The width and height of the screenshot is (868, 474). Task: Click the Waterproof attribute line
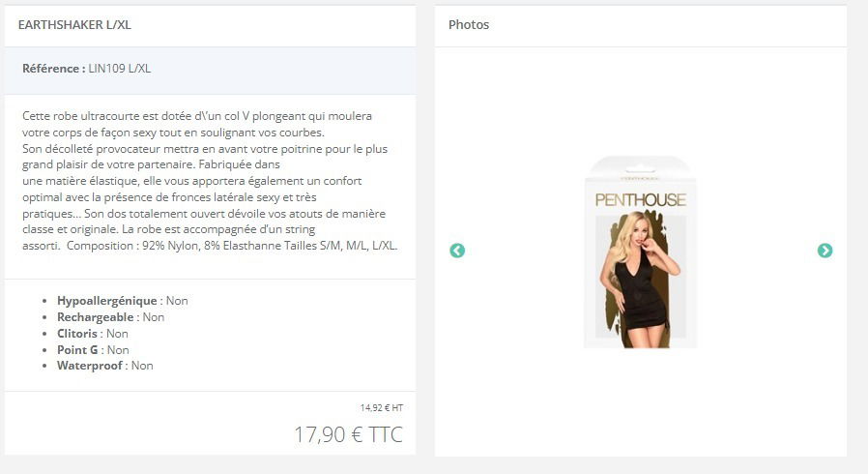pos(105,366)
